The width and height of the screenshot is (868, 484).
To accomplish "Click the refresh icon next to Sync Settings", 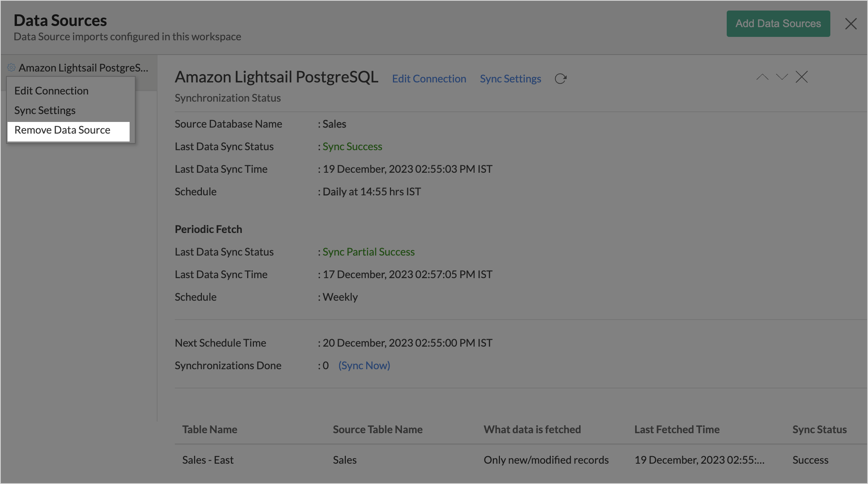I will click(561, 79).
